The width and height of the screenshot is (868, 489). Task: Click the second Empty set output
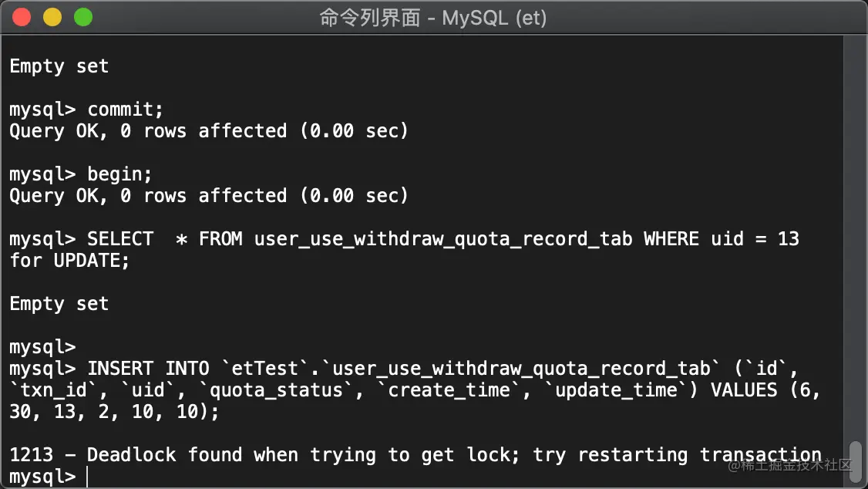pyautogui.click(x=59, y=303)
